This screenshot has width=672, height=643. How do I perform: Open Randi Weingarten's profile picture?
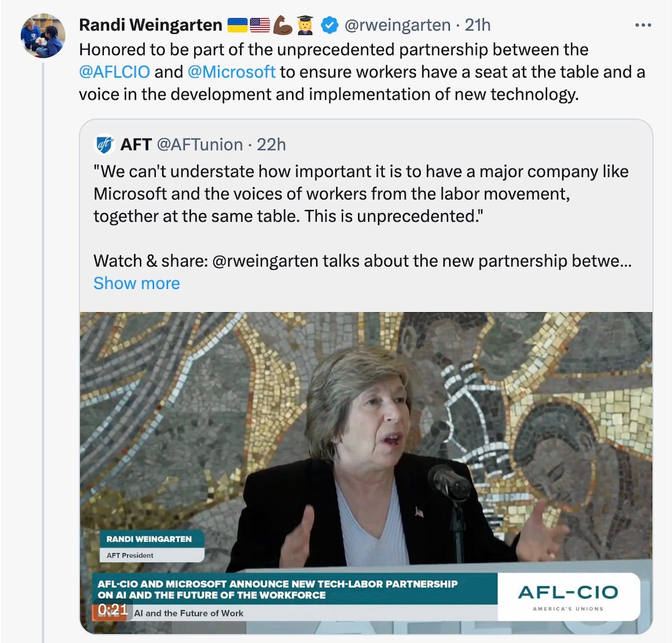[x=43, y=36]
